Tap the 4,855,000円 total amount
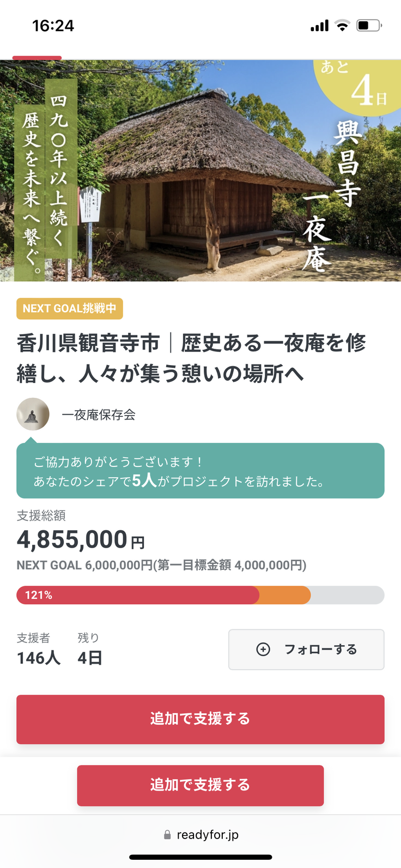The height and width of the screenshot is (868, 401). click(81, 540)
